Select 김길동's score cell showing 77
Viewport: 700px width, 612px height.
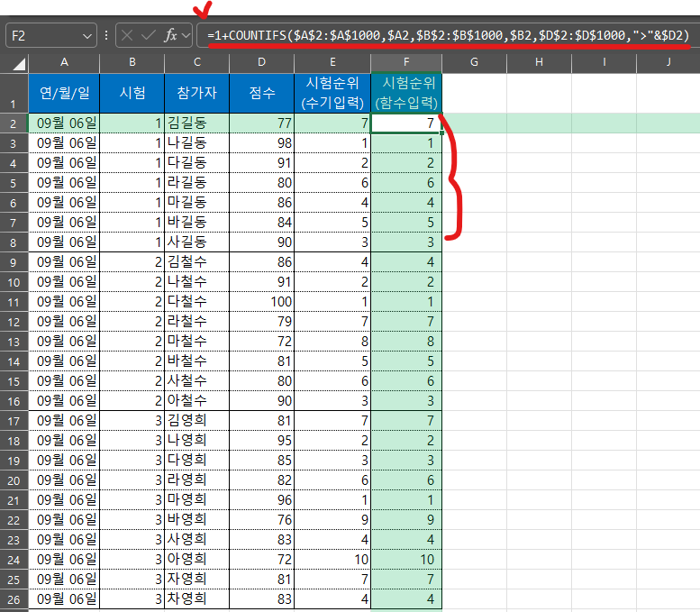coord(261,123)
